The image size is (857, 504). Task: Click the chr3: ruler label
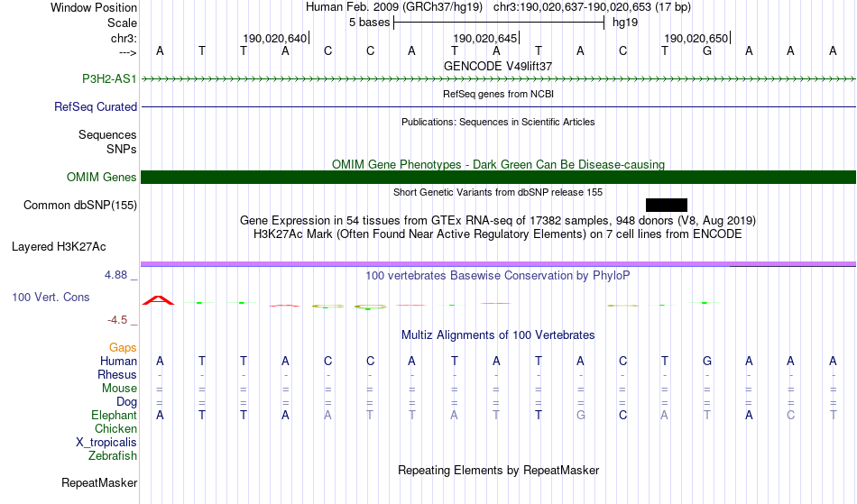pos(124,38)
